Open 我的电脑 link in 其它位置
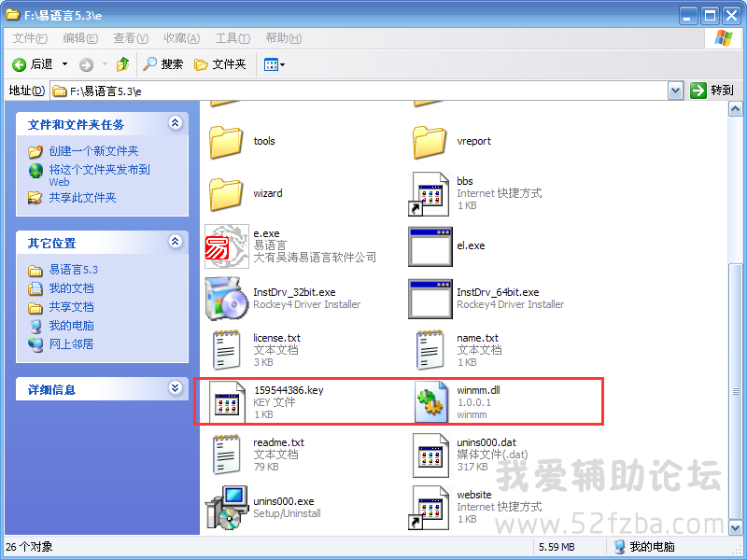747x560 pixels. (x=72, y=325)
